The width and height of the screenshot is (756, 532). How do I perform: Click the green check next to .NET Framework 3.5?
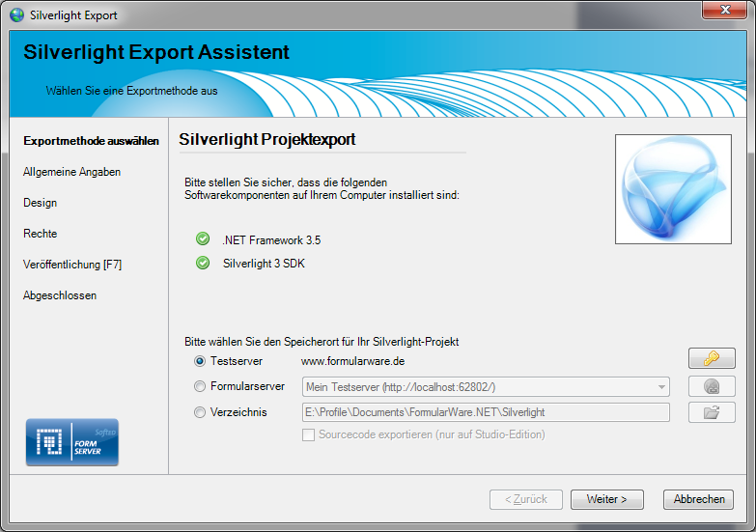pyautogui.click(x=202, y=239)
